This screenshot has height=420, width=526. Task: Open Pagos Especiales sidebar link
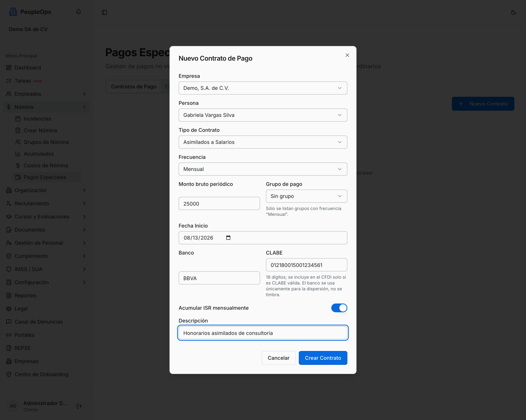click(47, 177)
